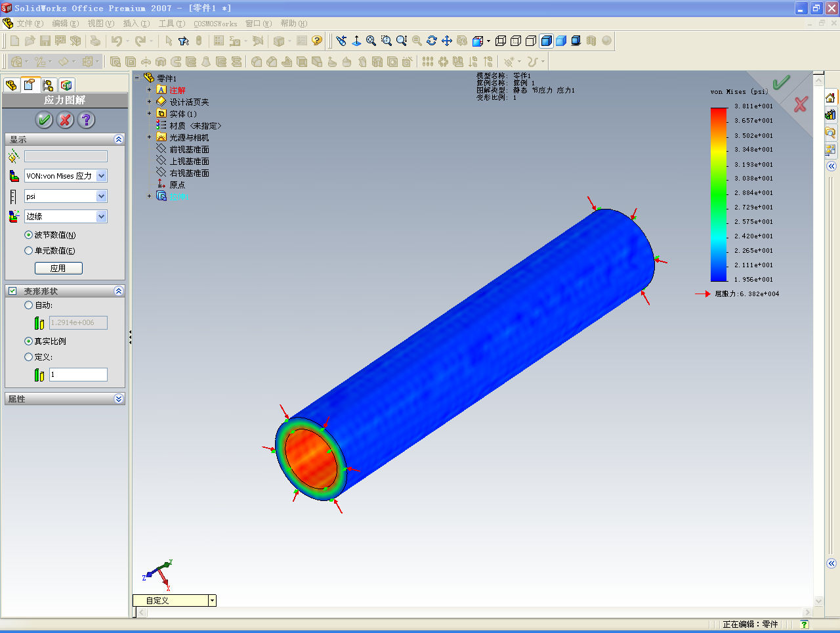Expand the 属性 section

coord(119,399)
